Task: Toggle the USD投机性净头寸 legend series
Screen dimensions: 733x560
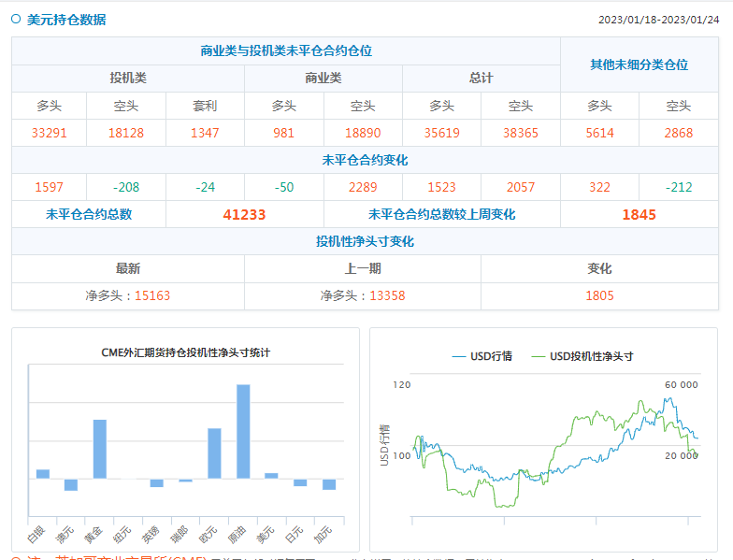Action: [x=582, y=356]
